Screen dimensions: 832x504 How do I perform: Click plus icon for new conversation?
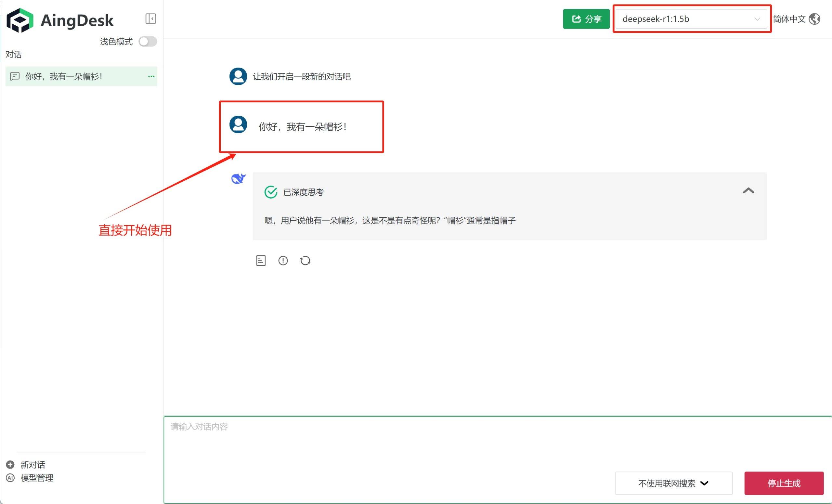tap(10, 464)
